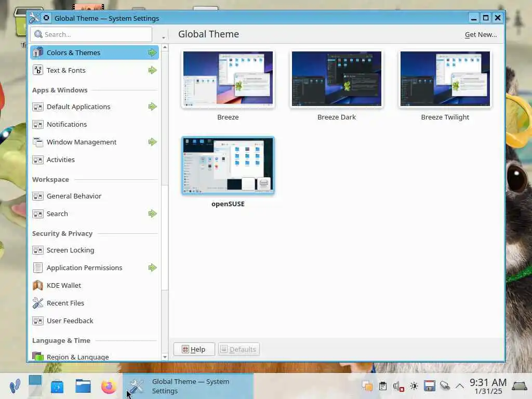
Task: Open KDE Wallet settings
Action: [x=95, y=285]
